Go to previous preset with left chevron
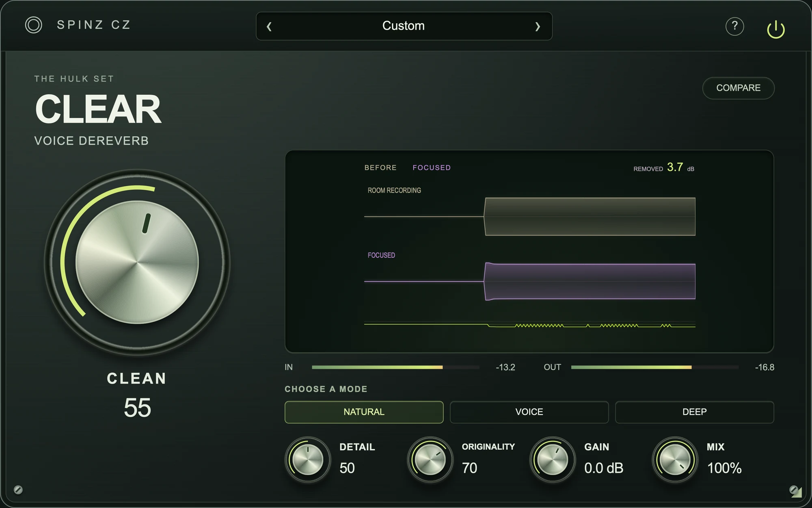The height and width of the screenshot is (508, 812). coord(269,27)
